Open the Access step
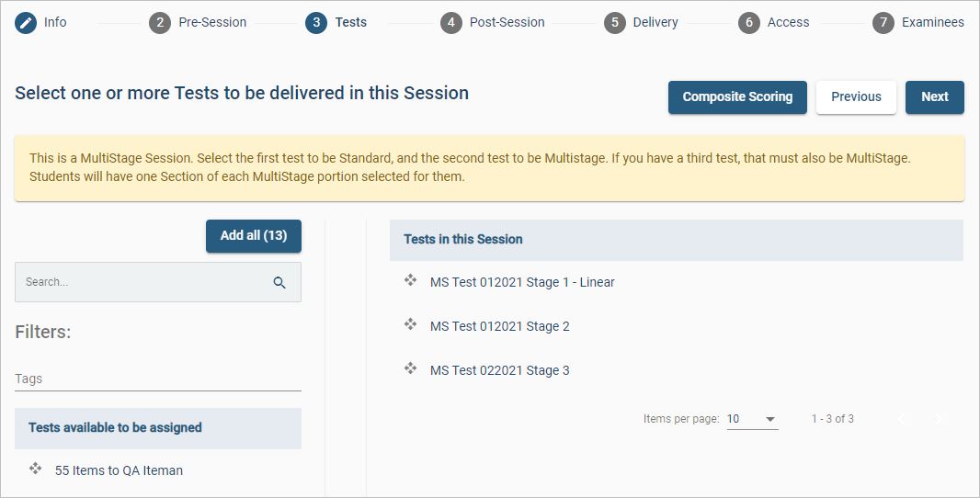 coord(788,22)
